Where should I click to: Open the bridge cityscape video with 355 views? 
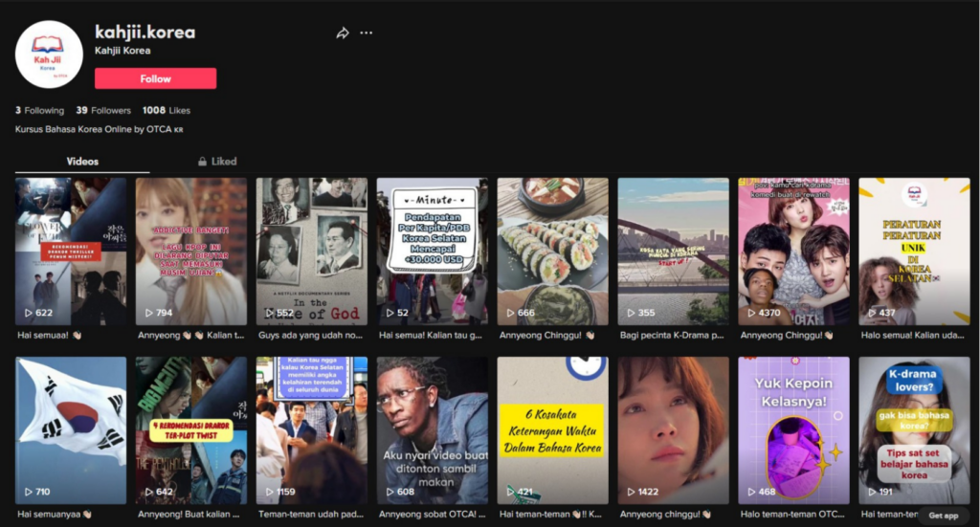pos(674,251)
